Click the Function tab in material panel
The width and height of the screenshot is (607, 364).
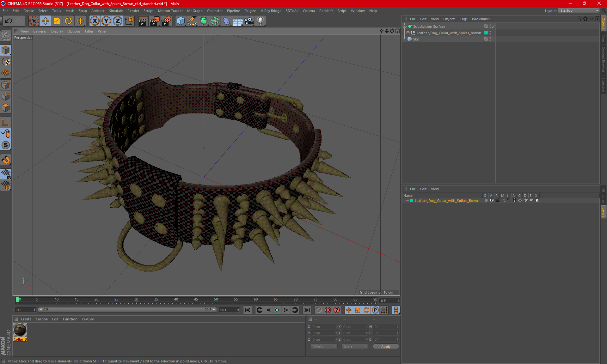[x=70, y=319]
